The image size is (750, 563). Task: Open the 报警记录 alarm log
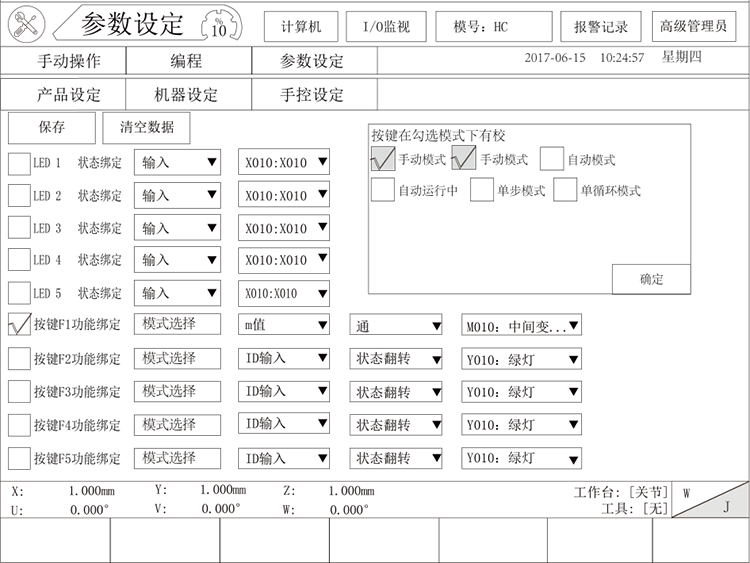pyautogui.click(x=601, y=27)
